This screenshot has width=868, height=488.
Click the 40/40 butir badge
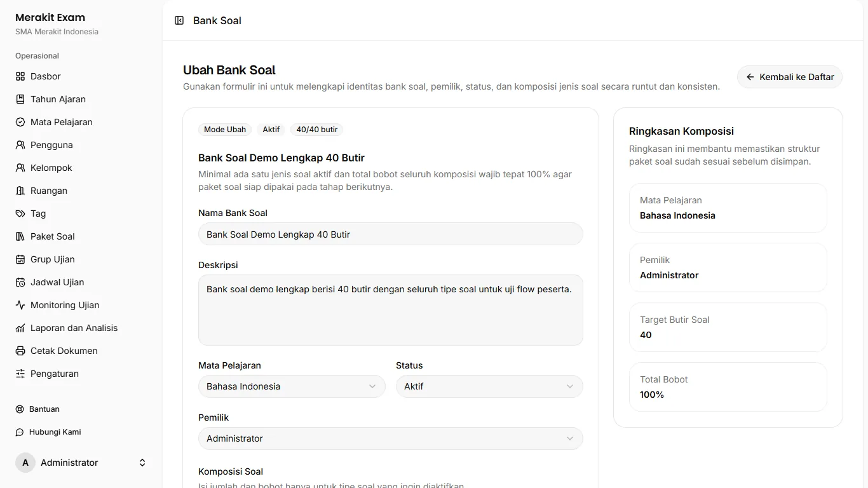[x=317, y=130]
